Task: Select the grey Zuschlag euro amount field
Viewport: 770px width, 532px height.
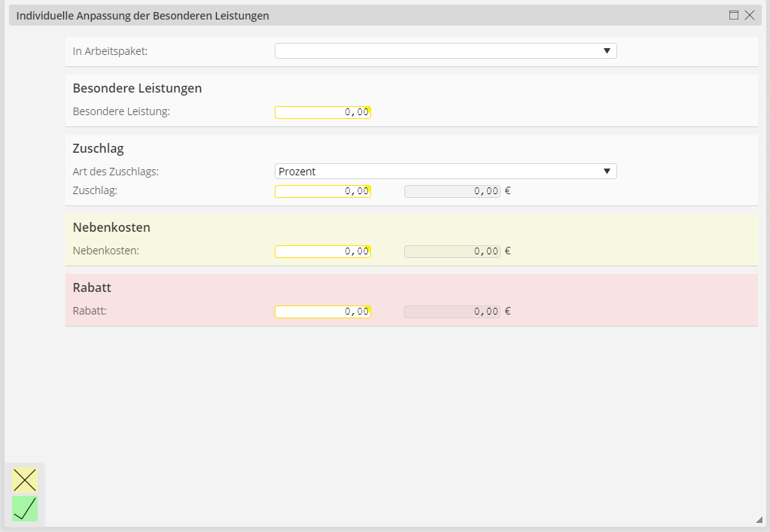Action: [x=452, y=191]
